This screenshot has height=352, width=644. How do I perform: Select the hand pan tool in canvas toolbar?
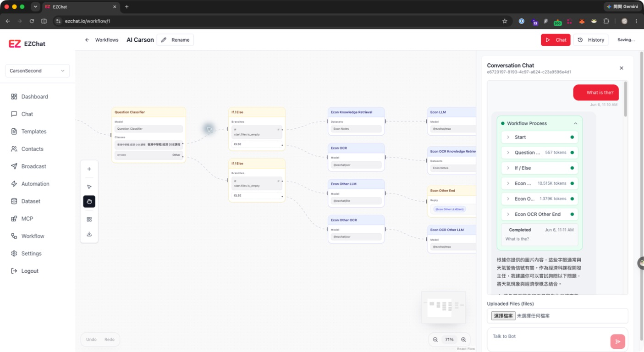click(x=89, y=202)
